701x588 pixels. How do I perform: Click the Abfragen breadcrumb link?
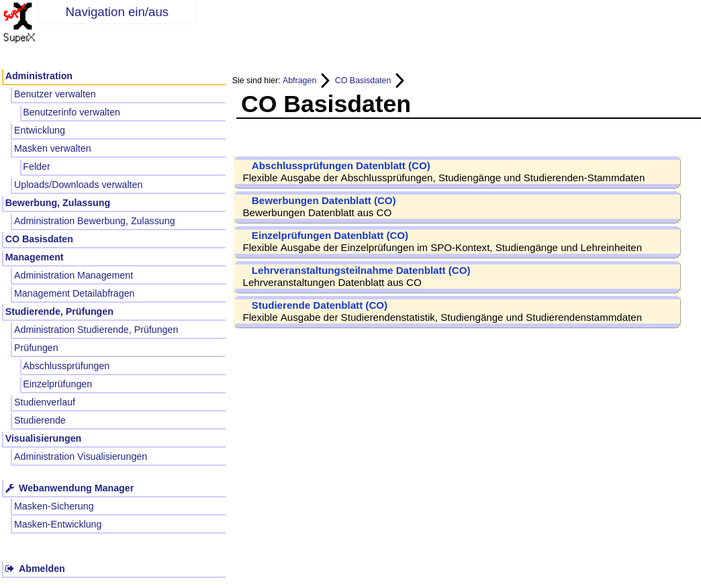click(299, 81)
